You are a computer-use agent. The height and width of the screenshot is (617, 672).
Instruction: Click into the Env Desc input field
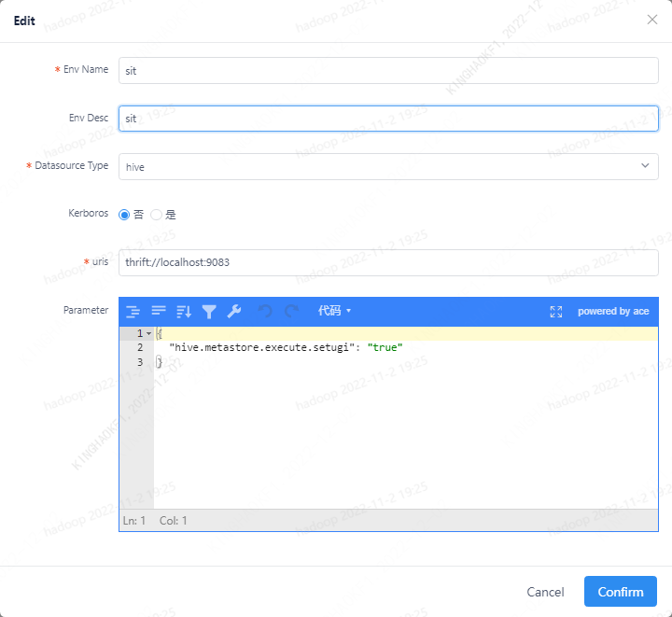pyautogui.click(x=388, y=119)
